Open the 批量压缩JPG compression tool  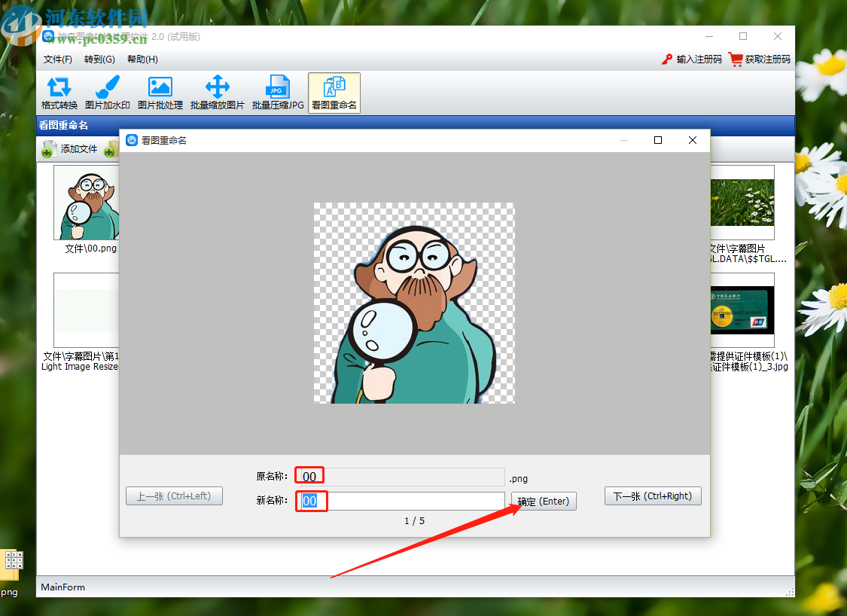click(278, 93)
